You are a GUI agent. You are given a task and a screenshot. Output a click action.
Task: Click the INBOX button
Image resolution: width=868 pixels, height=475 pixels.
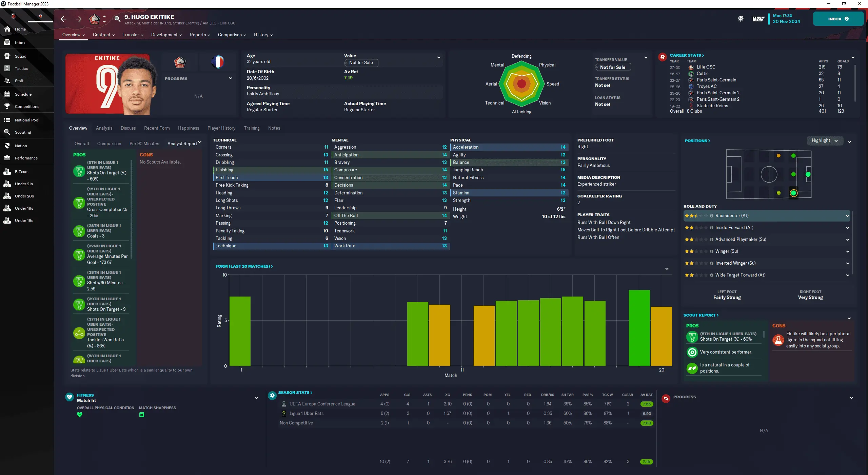click(838, 19)
